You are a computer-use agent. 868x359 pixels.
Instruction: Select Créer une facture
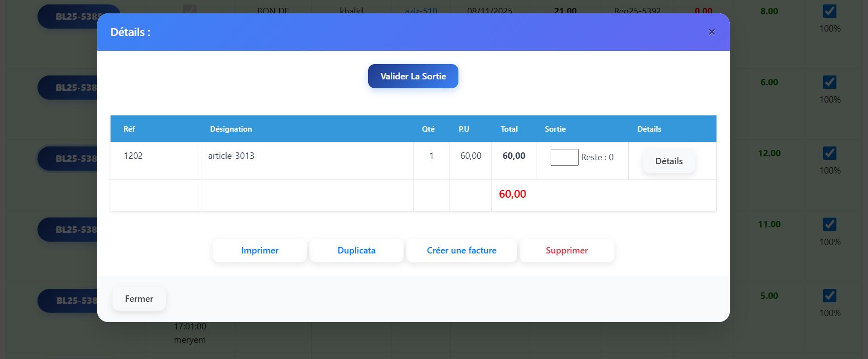coord(461,251)
